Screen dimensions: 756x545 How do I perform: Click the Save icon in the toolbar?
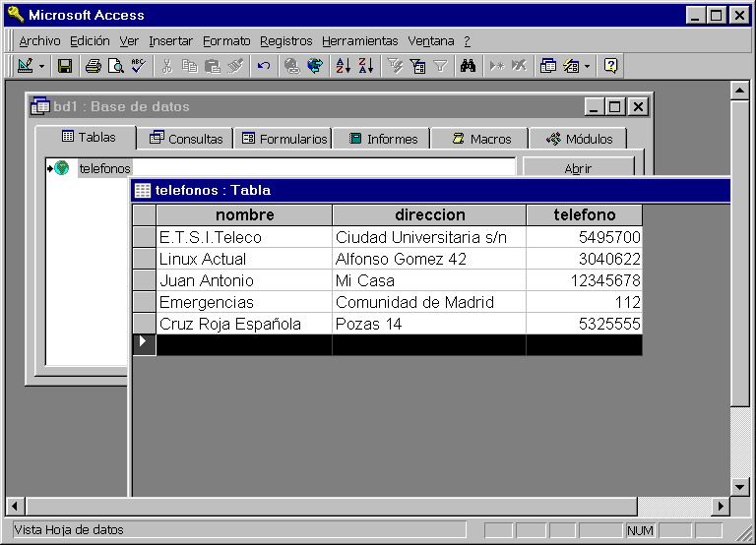tap(65, 66)
